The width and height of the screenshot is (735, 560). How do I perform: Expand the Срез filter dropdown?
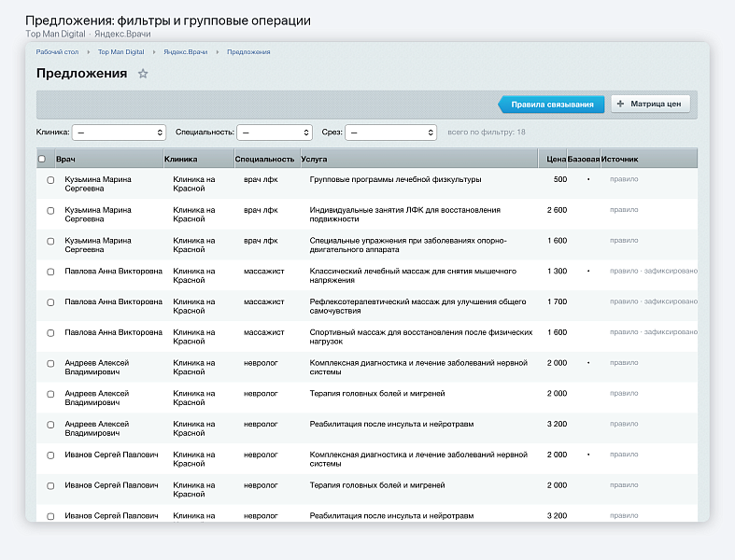tap(391, 133)
